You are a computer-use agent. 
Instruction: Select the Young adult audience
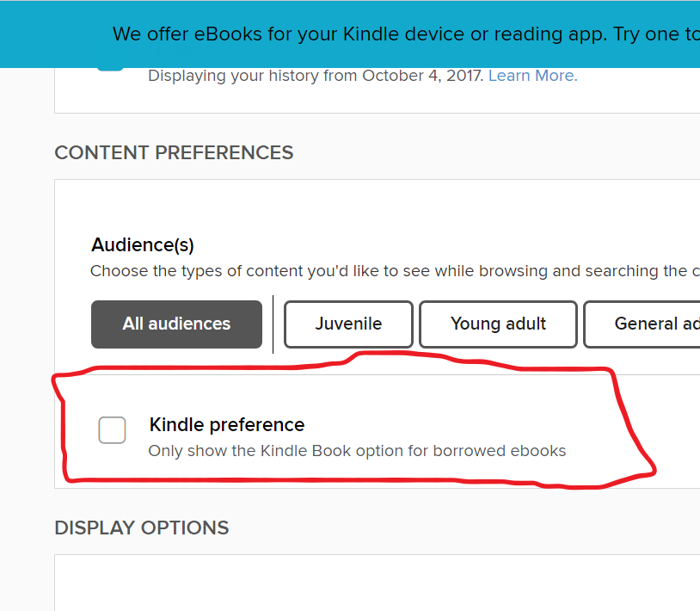pyautogui.click(x=498, y=324)
